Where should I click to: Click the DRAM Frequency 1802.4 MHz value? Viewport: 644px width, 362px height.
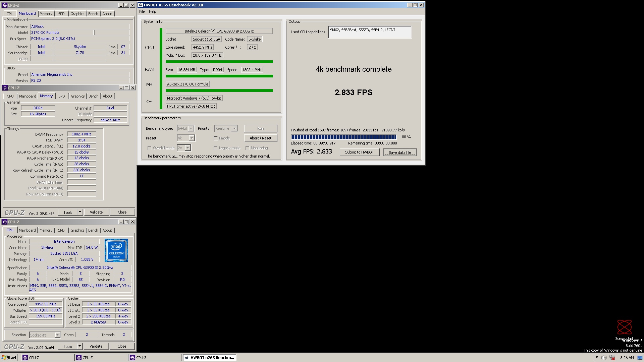pos(82,134)
